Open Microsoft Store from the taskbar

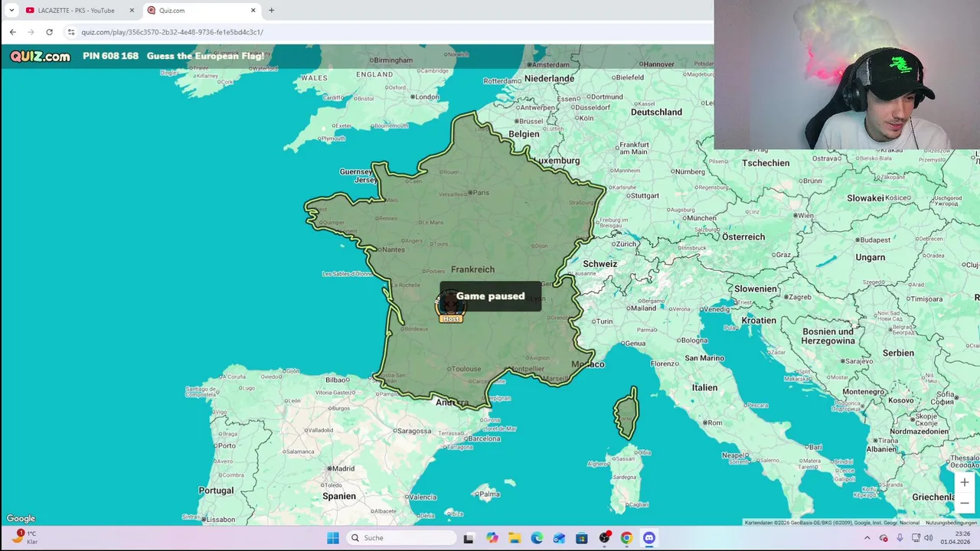[582, 538]
